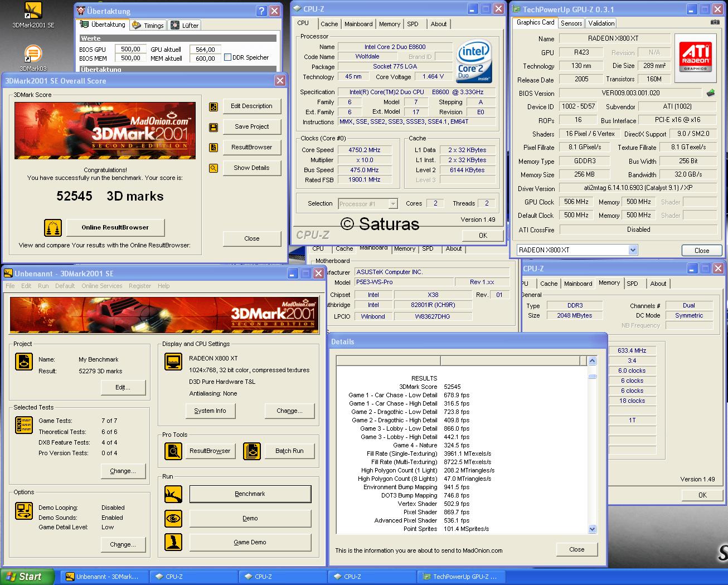Switch to the Timings tab in Übertaktung
Image resolution: width=728 pixels, height=585 pixels.
point(148,25)
